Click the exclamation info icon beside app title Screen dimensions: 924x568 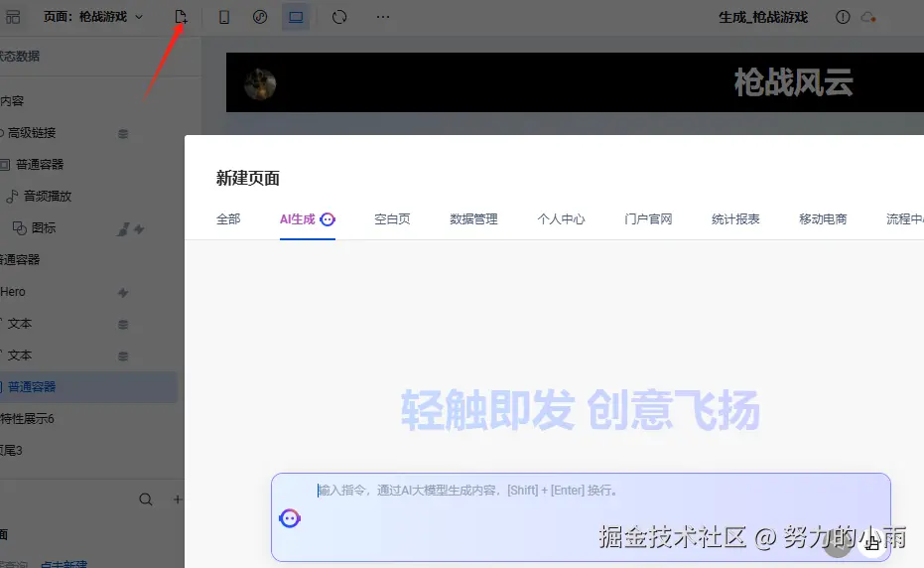coord(843,17)
